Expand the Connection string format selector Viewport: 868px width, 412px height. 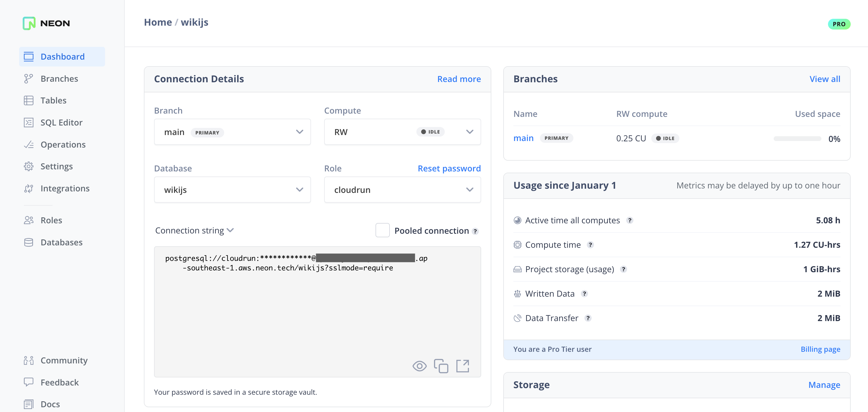click(194, 230)
